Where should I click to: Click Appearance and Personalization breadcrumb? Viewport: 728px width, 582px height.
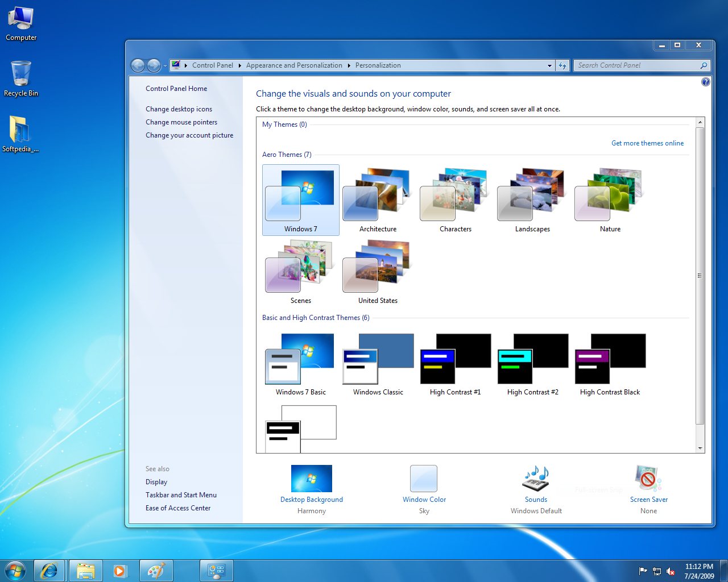294,65
